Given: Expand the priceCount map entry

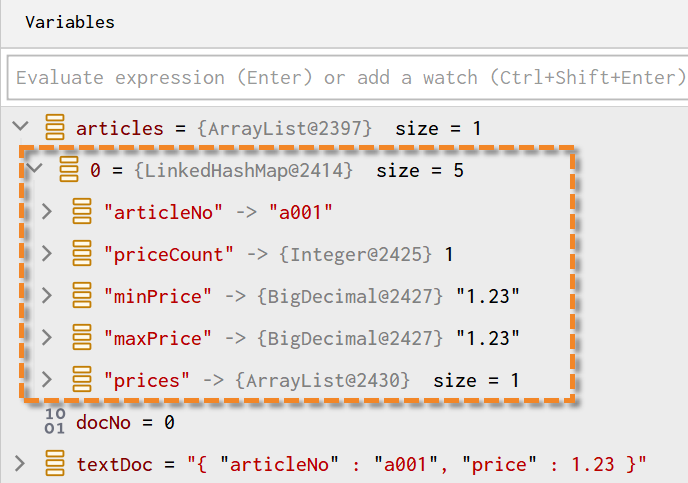Looking at the screenshot, I should (47, 253).
